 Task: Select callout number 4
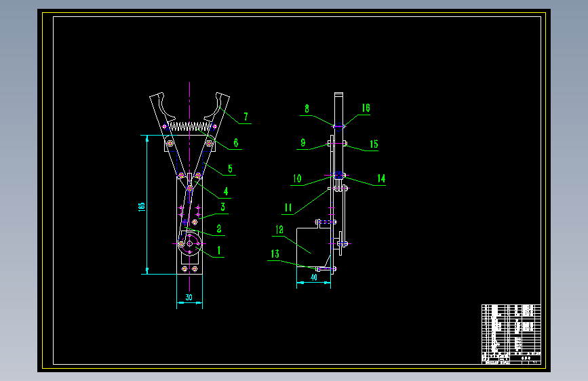coord(226,192)
